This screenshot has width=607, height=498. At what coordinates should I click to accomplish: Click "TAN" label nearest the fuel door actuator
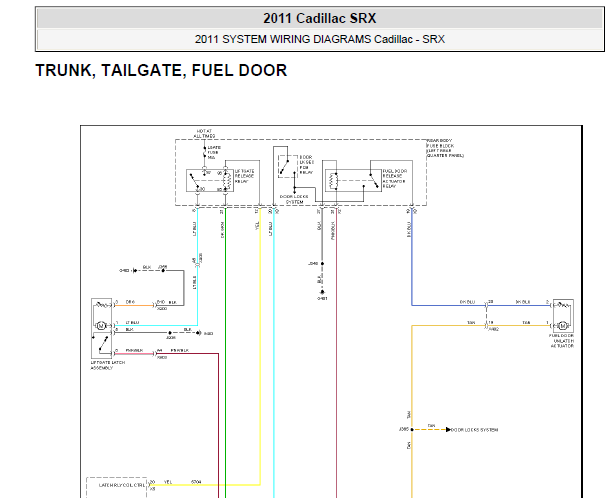pos(526,322)
